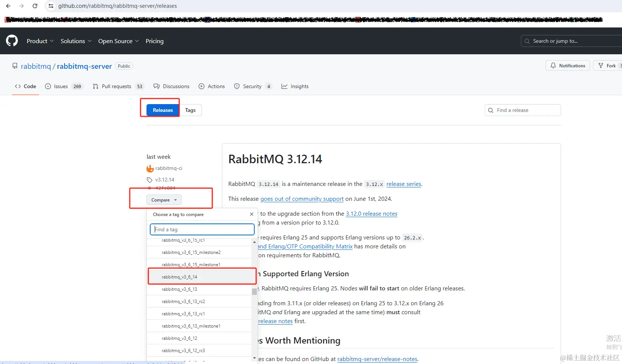Click the Notifications button
This screenshot has height=364, width=622.
568,65
